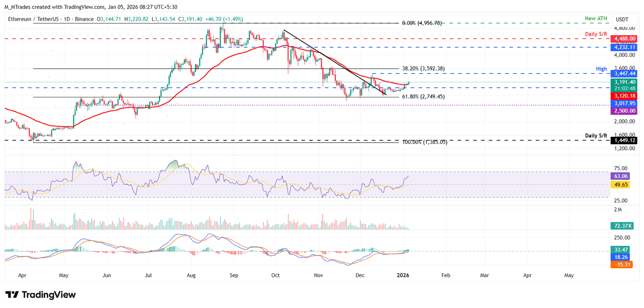
Task: Click the black 1,449.12 price label
Action: coord(624,141)
